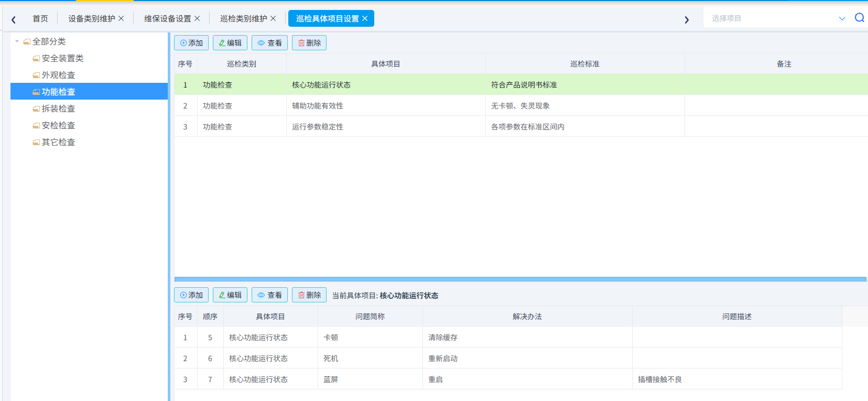Click 删除 in the upper toolbar
Viewport: 868px width, 401px height.
(x=309, y=43)
